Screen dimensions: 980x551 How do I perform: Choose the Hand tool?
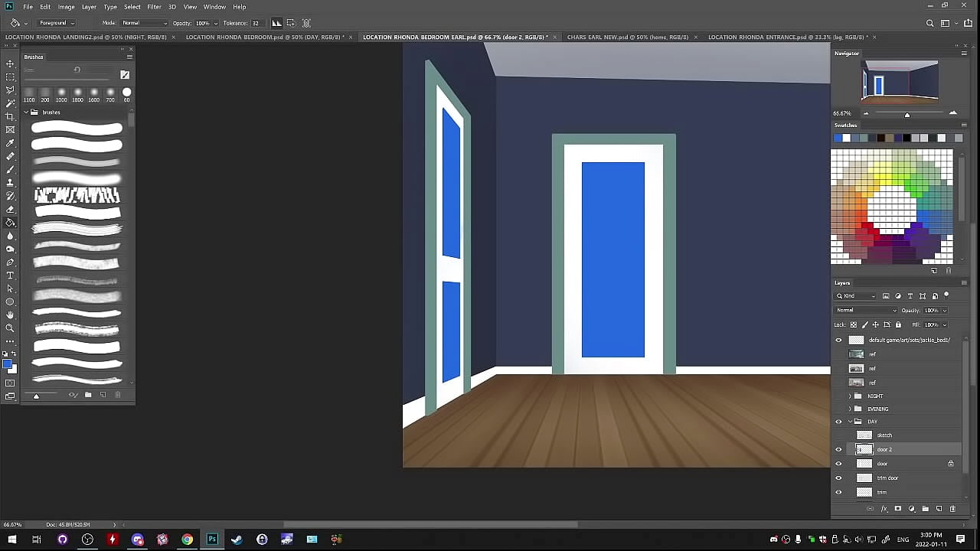[10, 315]
